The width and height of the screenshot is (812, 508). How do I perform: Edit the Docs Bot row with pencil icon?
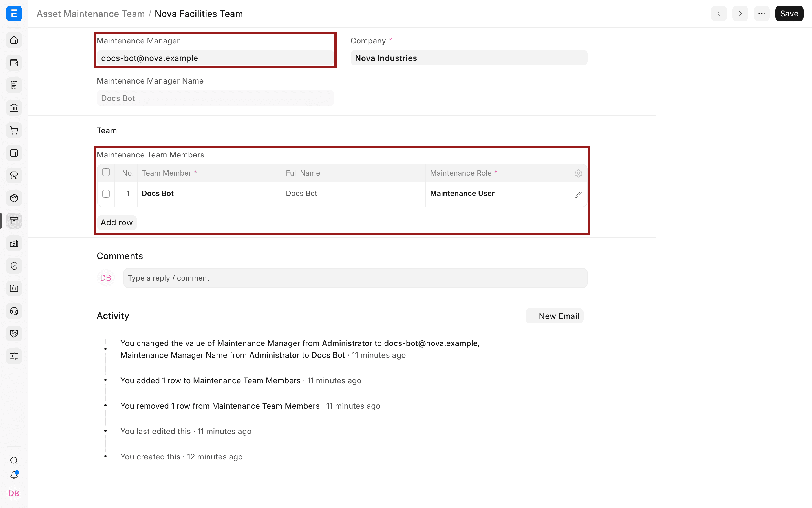tap(579, 194)
